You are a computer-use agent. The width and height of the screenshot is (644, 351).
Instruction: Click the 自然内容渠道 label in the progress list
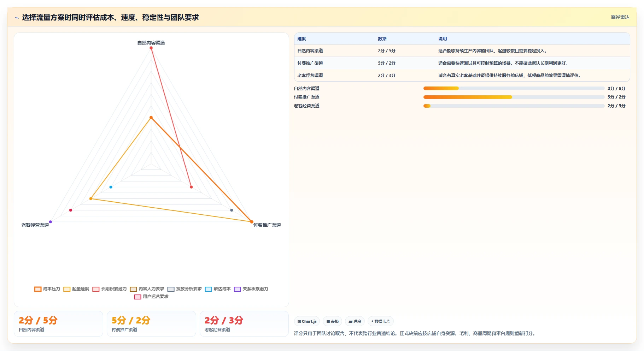coord(306,89)
